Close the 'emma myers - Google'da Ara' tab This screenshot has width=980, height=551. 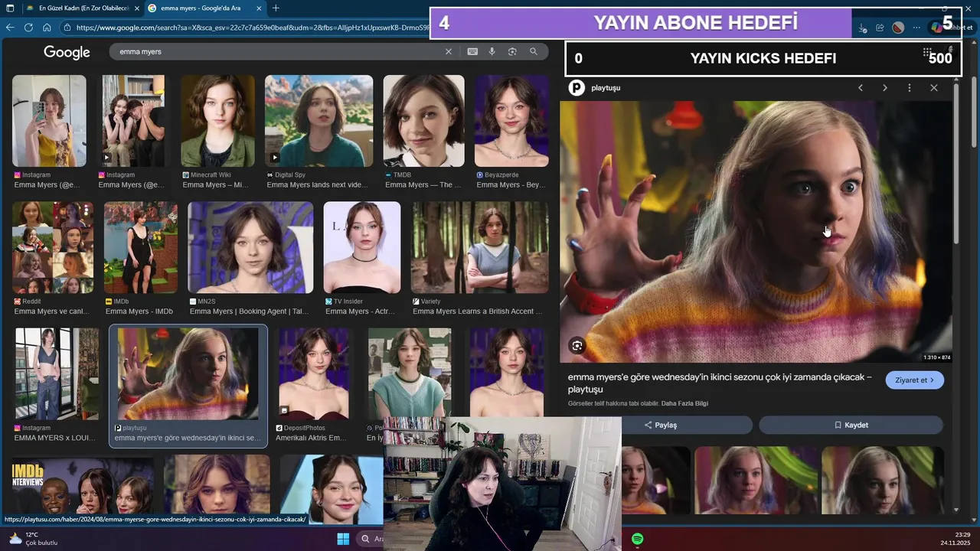(260, 8)
